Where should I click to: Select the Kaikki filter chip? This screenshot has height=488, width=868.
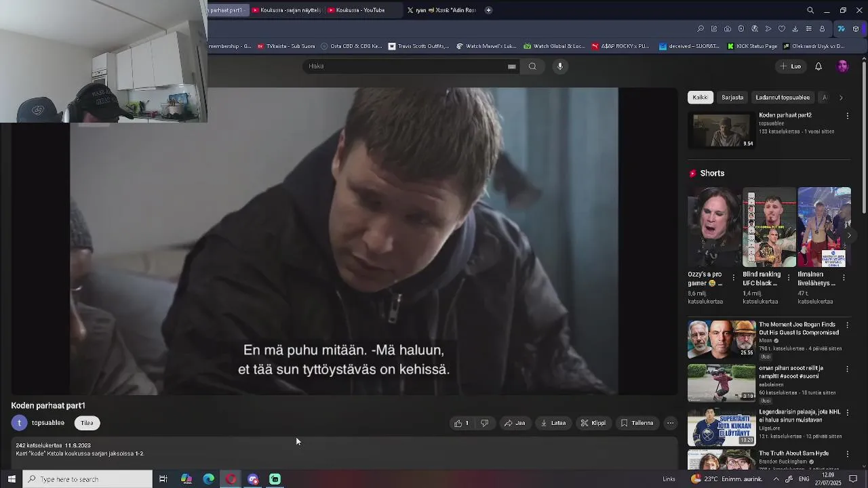(x=701, y=98)
